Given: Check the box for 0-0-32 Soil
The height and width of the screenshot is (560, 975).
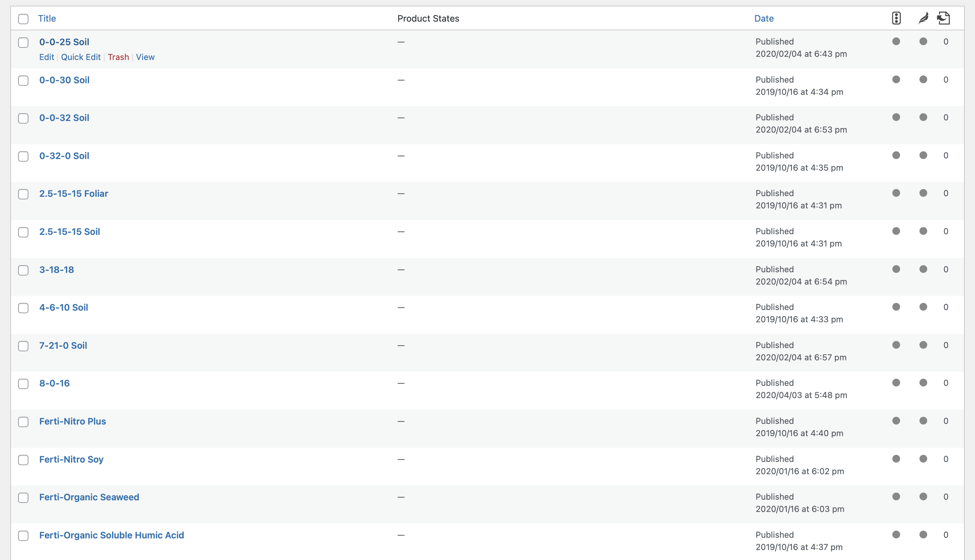Looking at the screenshot, I should (24, 118).
